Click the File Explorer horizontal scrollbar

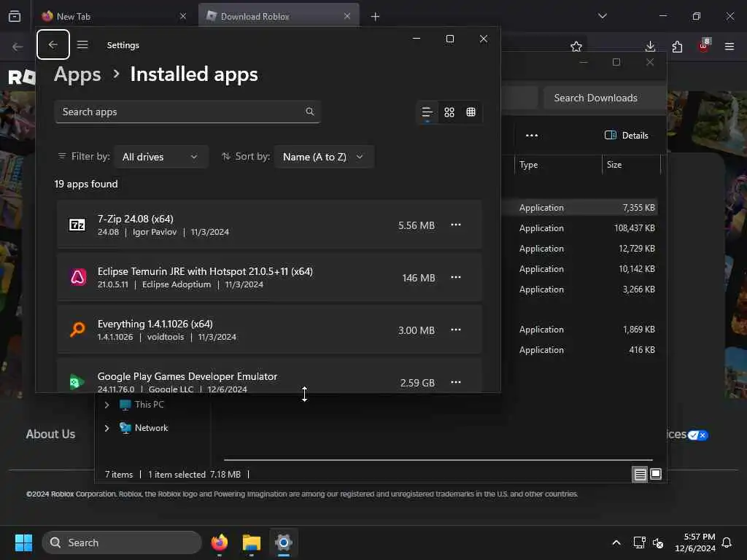click(x=438, y=460)
